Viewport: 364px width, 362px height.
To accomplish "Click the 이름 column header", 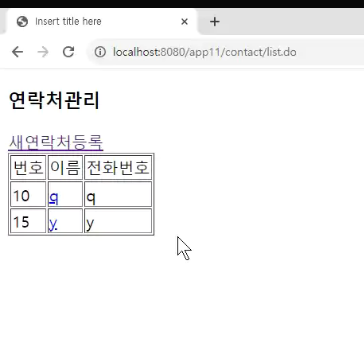I will (65, 167).
